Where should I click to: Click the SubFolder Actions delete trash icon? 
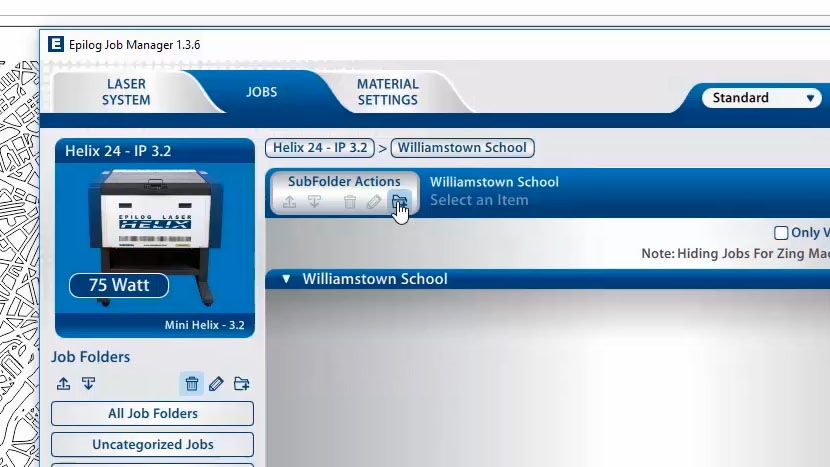coord(350,202)
